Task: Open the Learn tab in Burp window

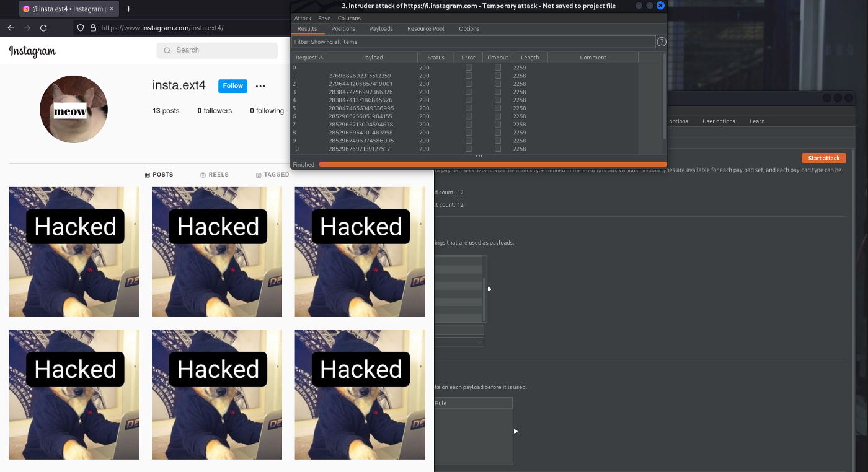Action: [x=756, y=121]
